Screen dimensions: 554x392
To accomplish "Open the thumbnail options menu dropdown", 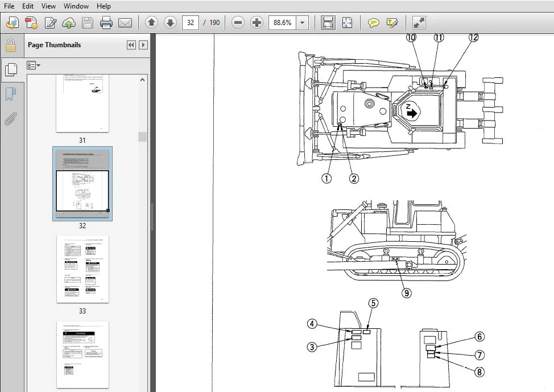I will point(34,65).
